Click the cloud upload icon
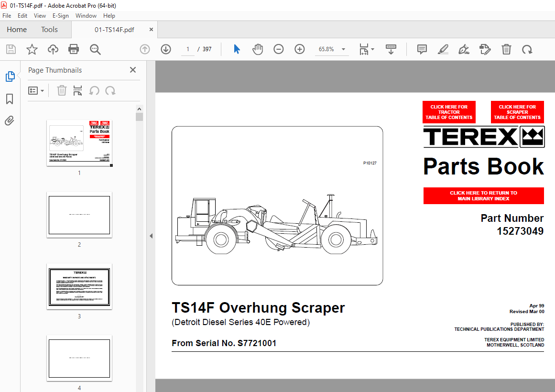The height and width of the screenshot is (392, 555). (53, 49)
